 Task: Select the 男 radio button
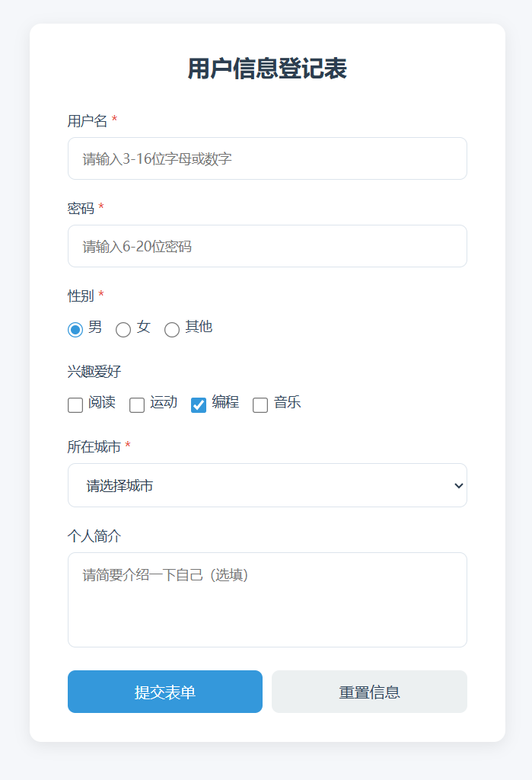point(75,330)
